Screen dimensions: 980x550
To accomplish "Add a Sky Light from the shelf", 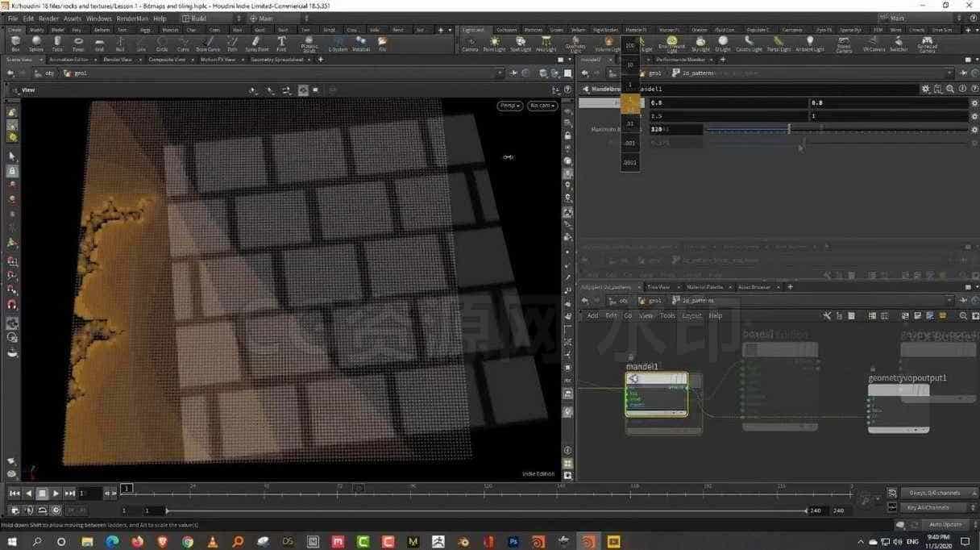I will (700, 43).
